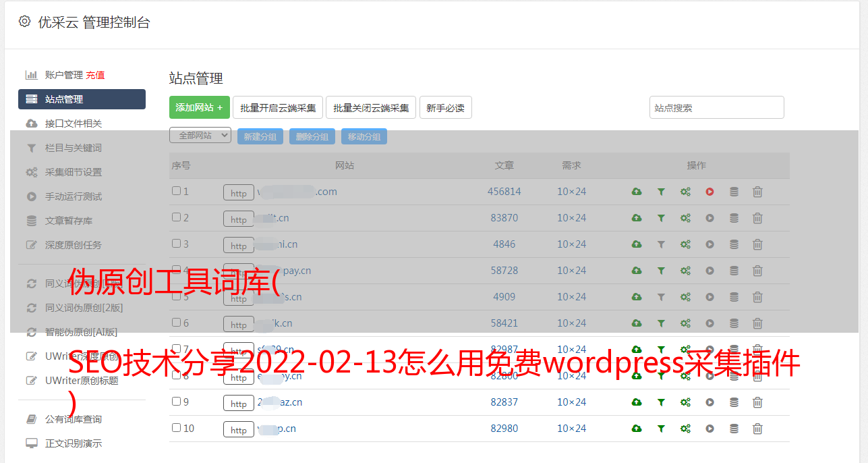Image resolution: width=868 pixels, height=463 pixels.
Task: Tick the checkbox for site row 2
Action: 176,217
